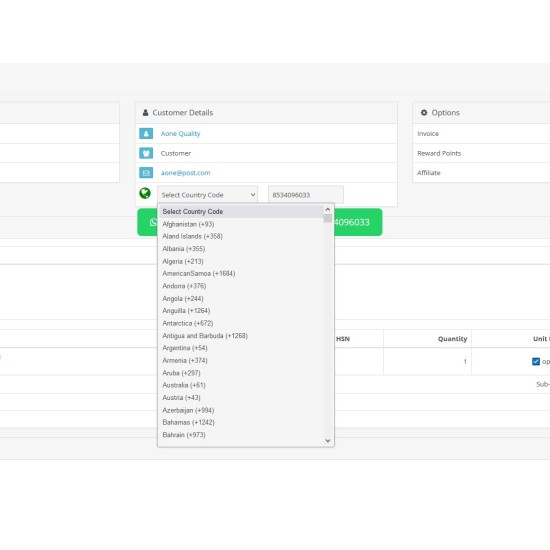This screenshot has height=550, width=550.
Task: Pick Antigua and Barbuda (+1268)
Action: [241, 336]
